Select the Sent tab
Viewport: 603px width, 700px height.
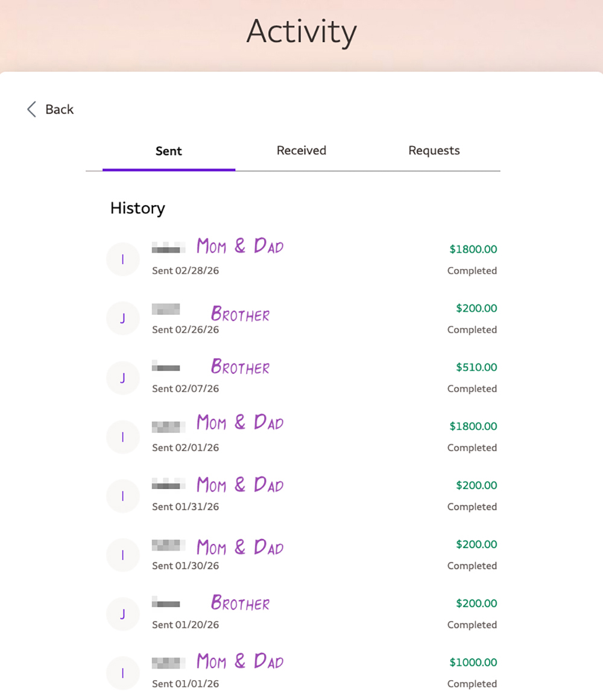click(169, 151)
